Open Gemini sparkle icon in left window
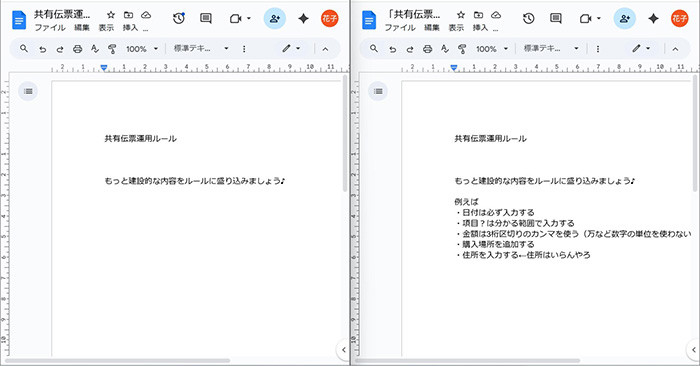700x366 pixels. tap(304, 18)
